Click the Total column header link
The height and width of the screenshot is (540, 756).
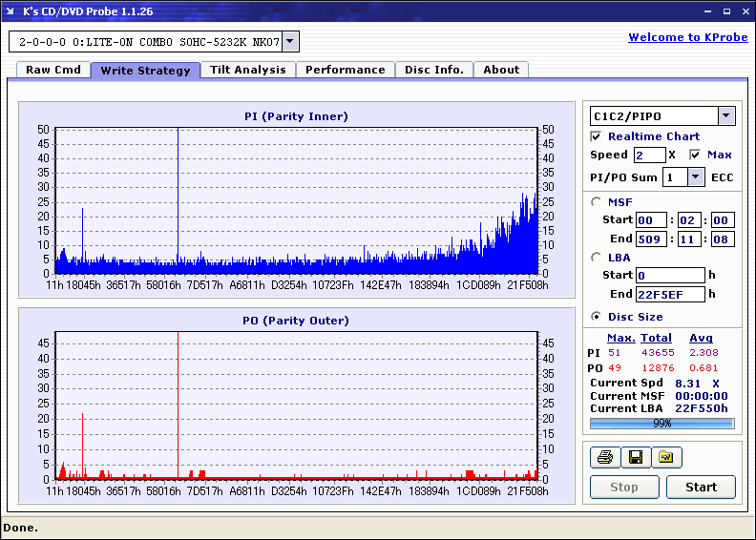[656, 338]
